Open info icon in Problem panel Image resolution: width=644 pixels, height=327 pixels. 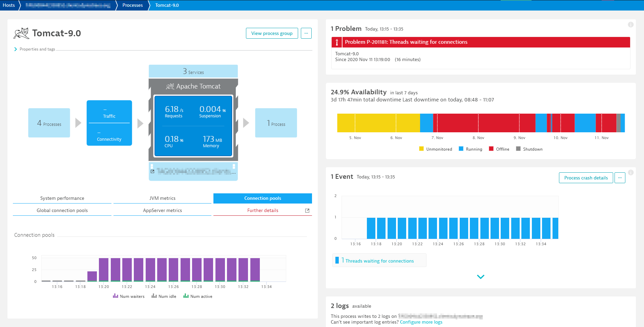coord(631,24)
